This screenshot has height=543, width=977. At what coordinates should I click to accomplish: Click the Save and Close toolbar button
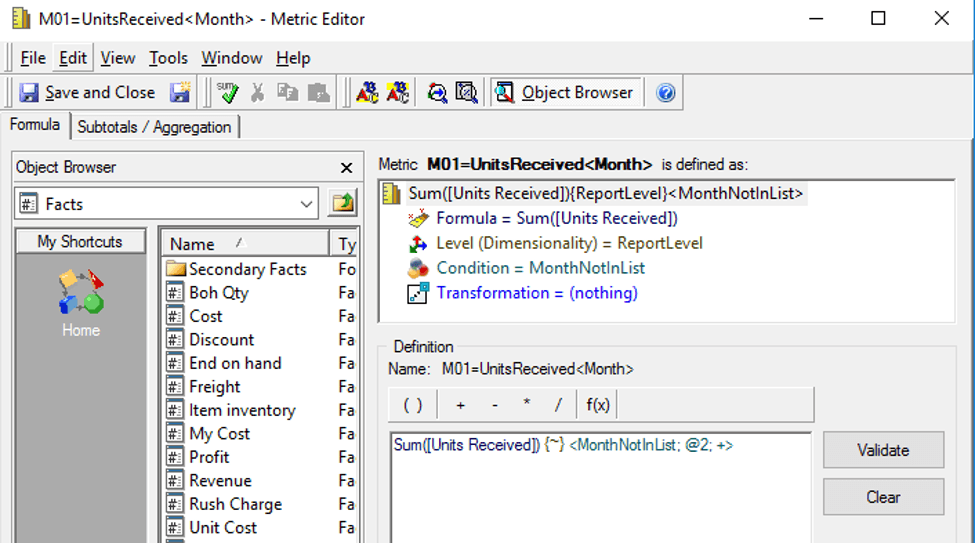[88, 93]
